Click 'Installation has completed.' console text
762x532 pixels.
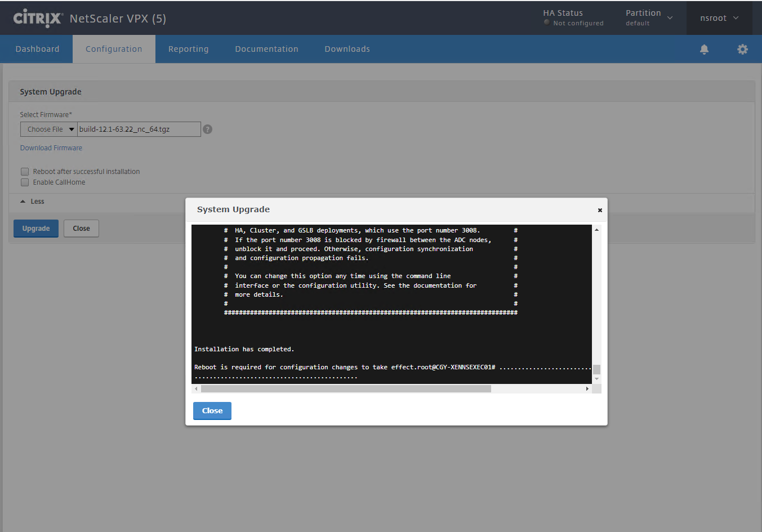tap(244, 349)
